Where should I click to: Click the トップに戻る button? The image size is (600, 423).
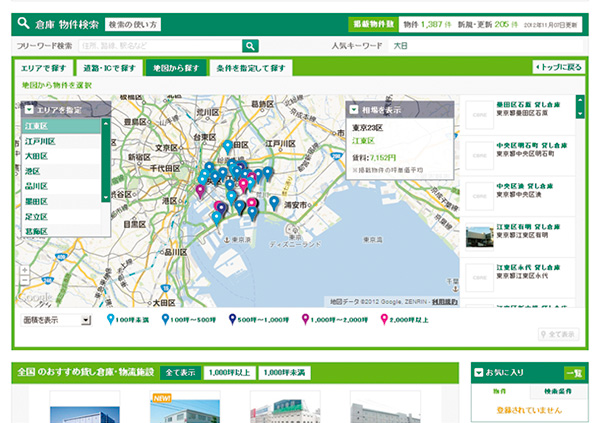(x=557, y=68)
